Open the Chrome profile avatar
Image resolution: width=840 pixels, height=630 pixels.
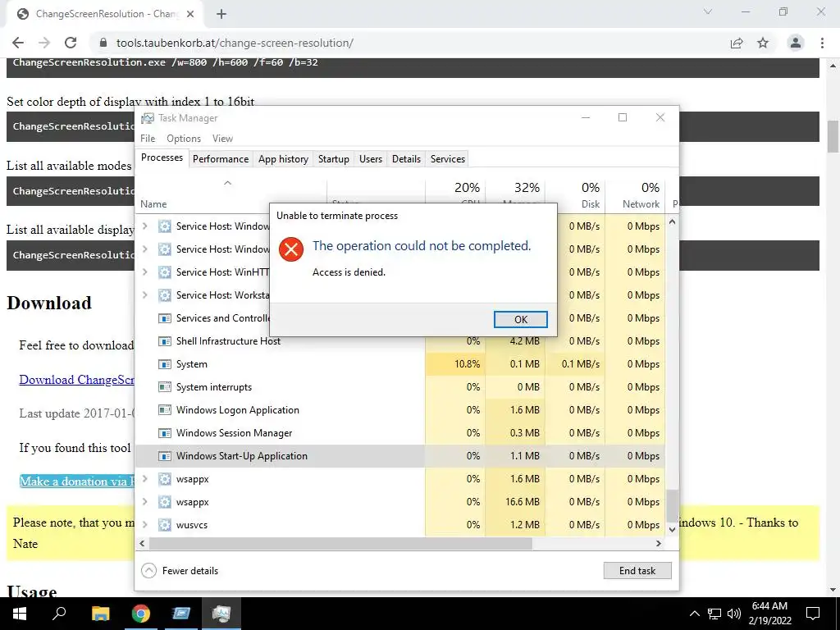[x=796, y=43]
